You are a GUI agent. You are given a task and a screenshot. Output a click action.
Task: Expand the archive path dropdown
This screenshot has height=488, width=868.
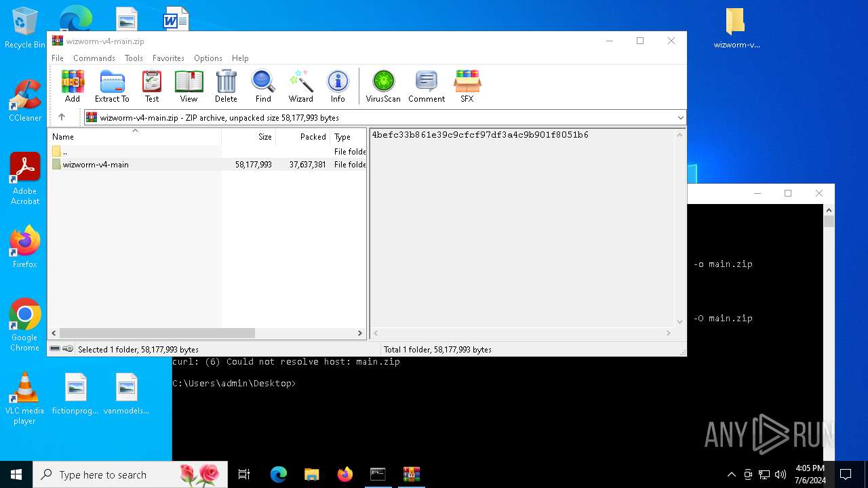pyautogui.click(x=680, y=118)
